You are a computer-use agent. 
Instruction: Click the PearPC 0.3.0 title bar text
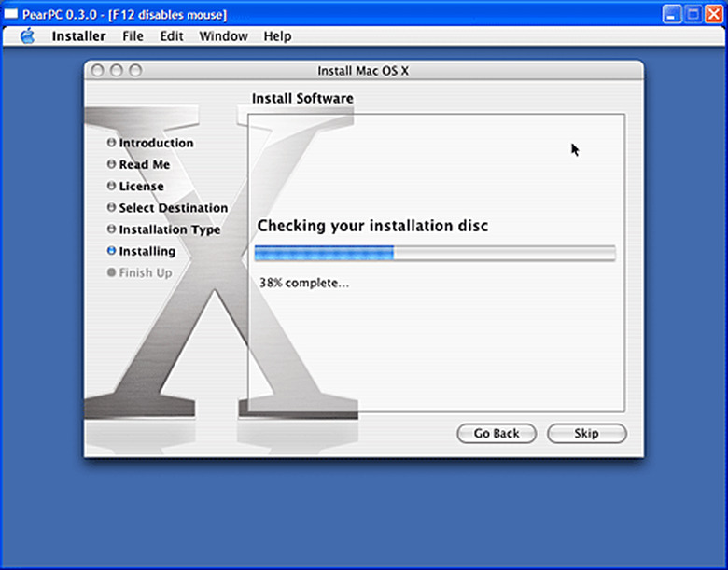pyautogui.click(x=124, y=15)
